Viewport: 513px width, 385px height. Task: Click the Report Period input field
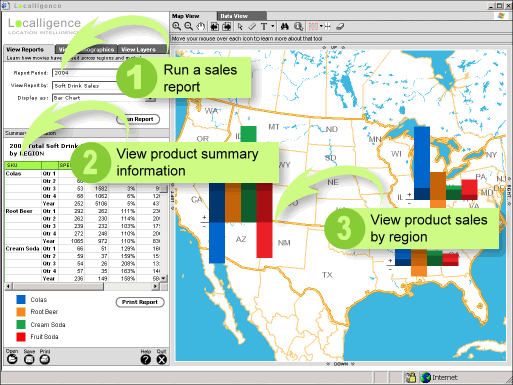click(x=85, y=73)
